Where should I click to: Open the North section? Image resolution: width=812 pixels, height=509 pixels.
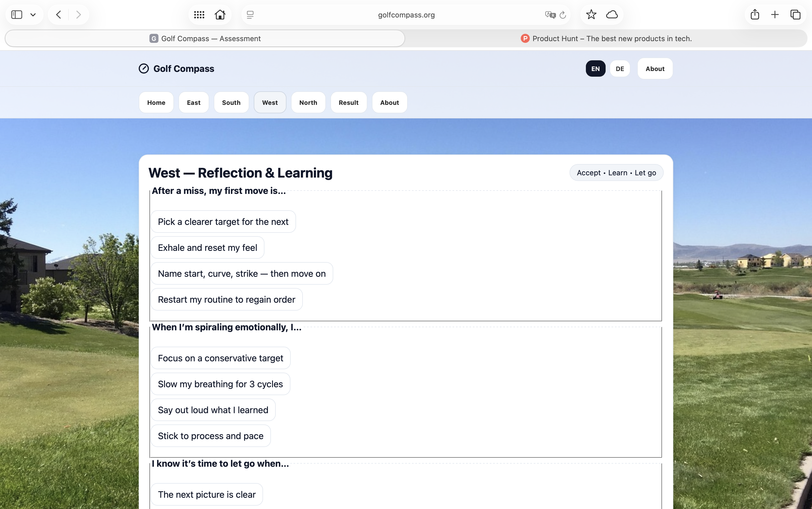tap(308, 102)
